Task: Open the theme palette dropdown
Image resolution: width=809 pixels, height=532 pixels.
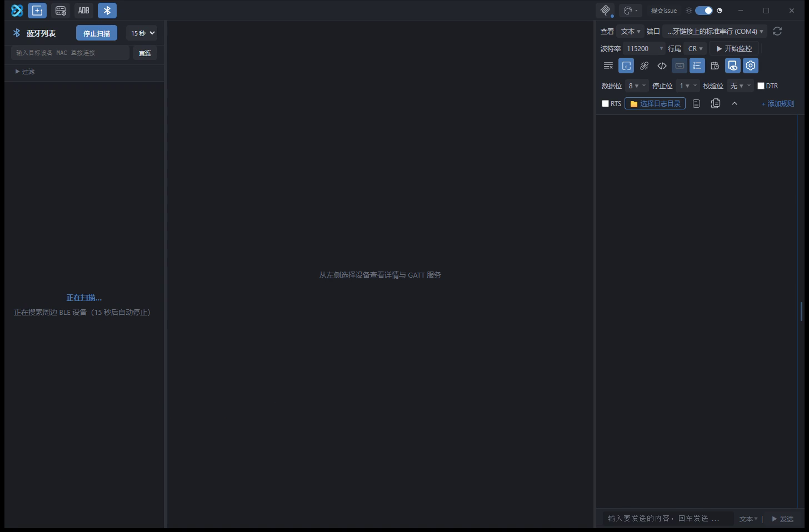Action: [x=631, y=11]
